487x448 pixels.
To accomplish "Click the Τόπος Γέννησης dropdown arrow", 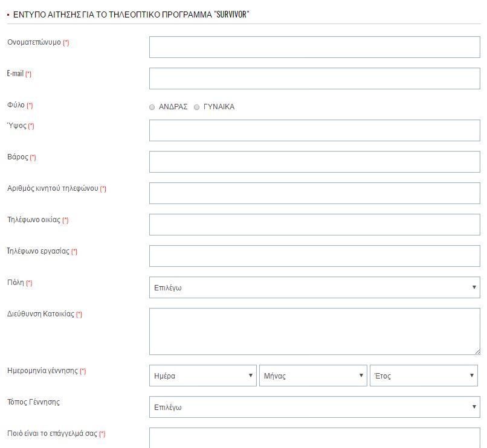I will (x=474, y=407).
